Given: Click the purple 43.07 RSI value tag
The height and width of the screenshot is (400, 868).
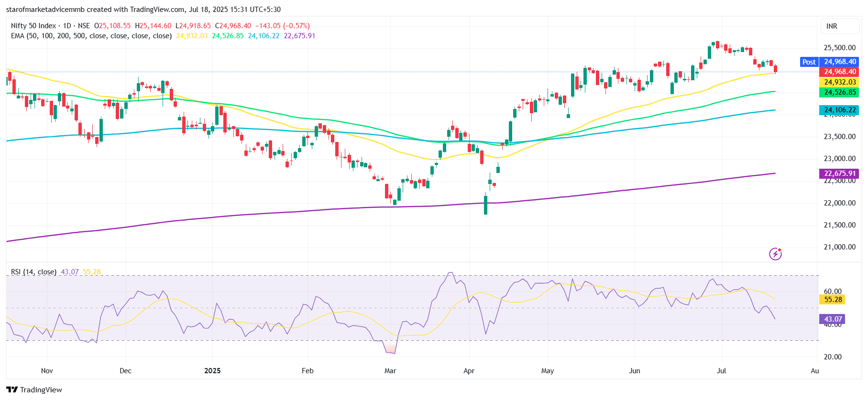Looking at the screenshot, I should [x=833, y=319].
